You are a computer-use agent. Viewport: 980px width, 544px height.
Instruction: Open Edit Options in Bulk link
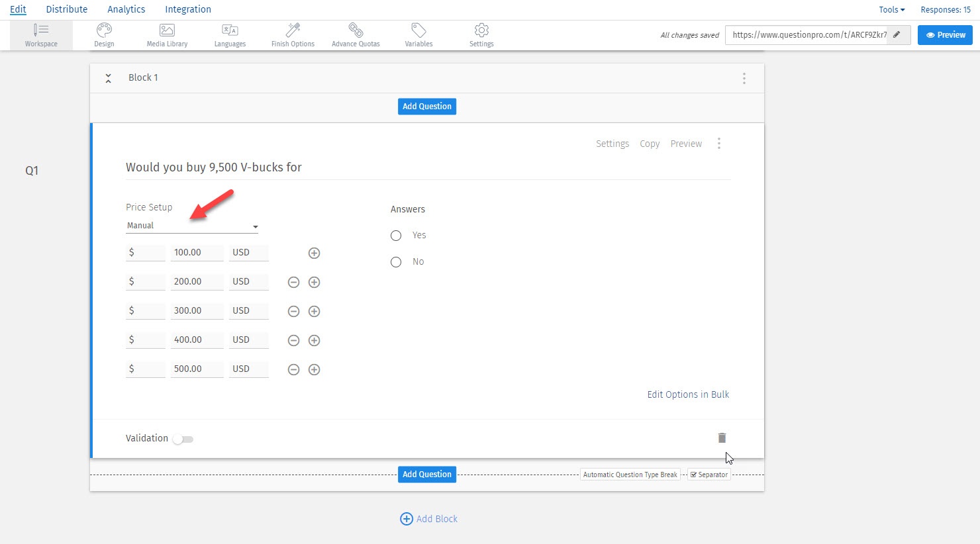tap(688, 394)
